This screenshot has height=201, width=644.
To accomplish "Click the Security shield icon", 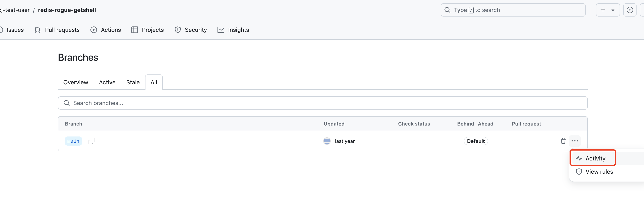I will pos(178,30).
